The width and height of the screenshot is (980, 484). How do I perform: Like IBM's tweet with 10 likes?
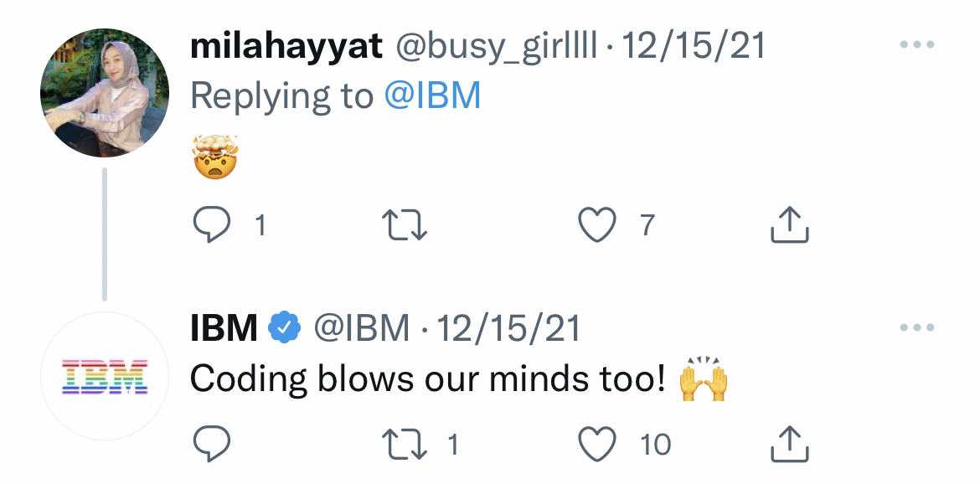[x=598, y=445]
